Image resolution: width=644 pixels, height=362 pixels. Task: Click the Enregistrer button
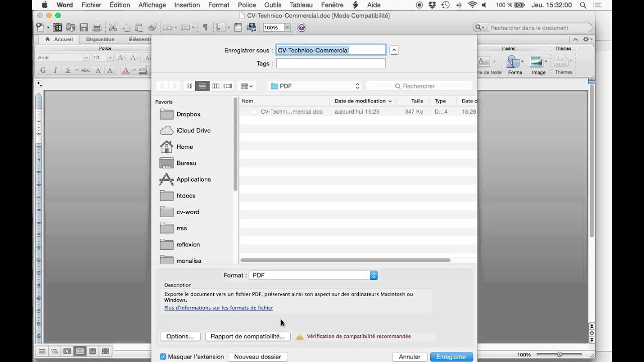pyautogui.click(x=451, y=356)
